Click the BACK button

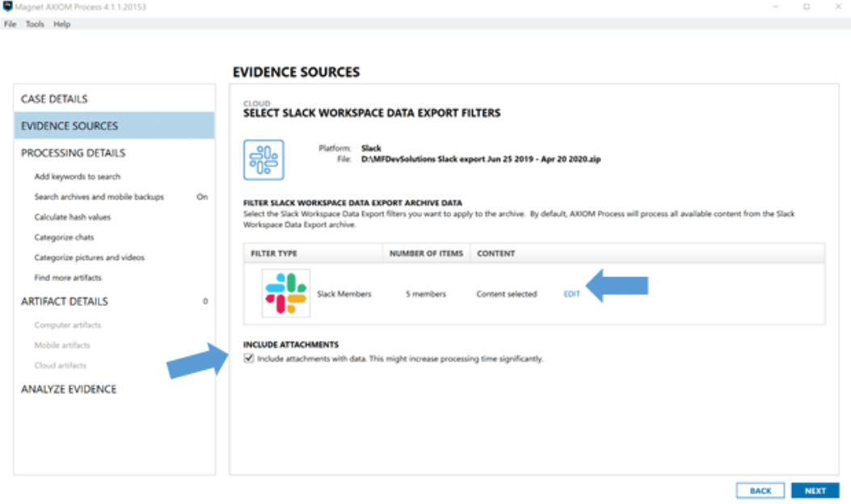point(760,490)
